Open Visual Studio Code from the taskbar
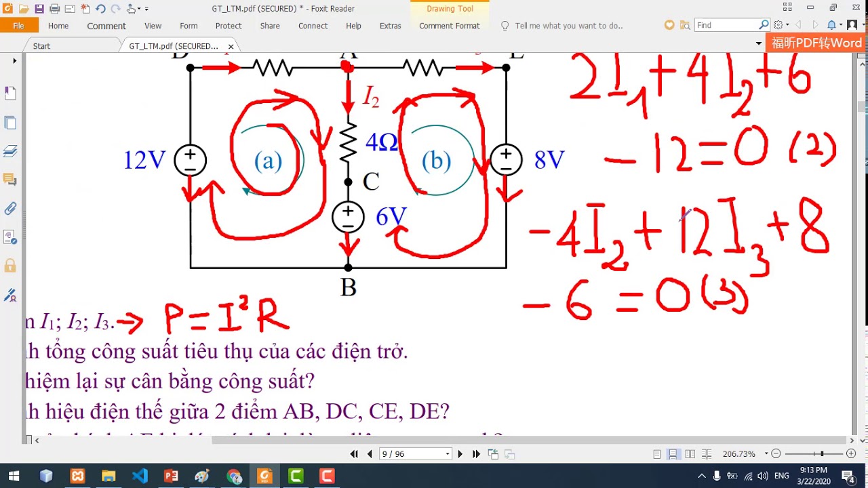Screen dimensions: 868x488 tap(140, 476)
